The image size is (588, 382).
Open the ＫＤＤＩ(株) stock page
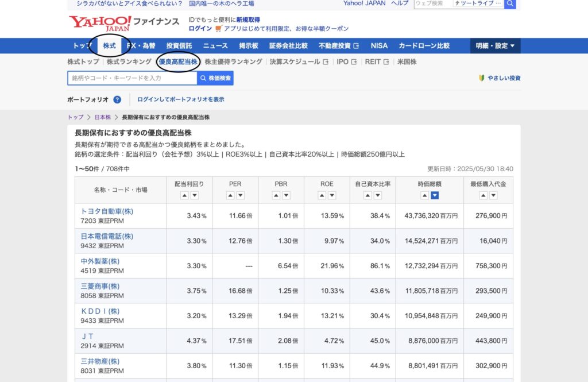(x=100, y=311)
